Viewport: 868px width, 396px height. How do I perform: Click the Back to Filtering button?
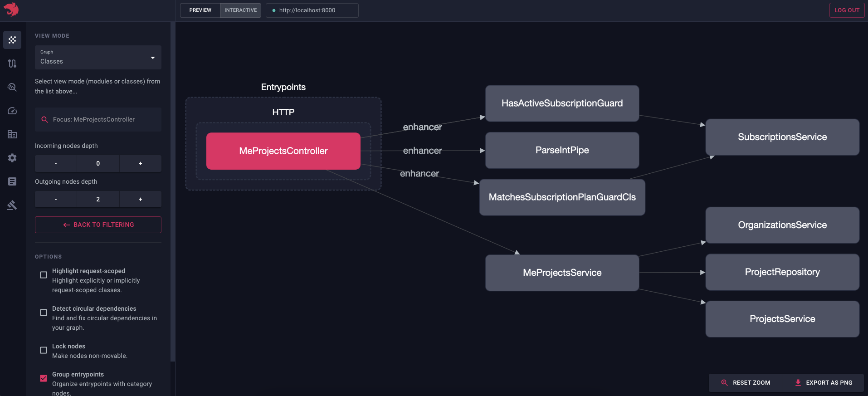(98, 225)
